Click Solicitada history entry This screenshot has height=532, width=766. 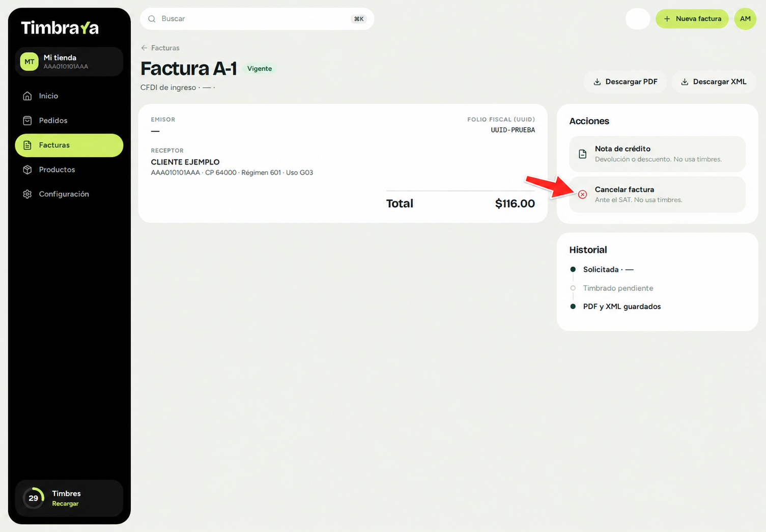[608, 269]
